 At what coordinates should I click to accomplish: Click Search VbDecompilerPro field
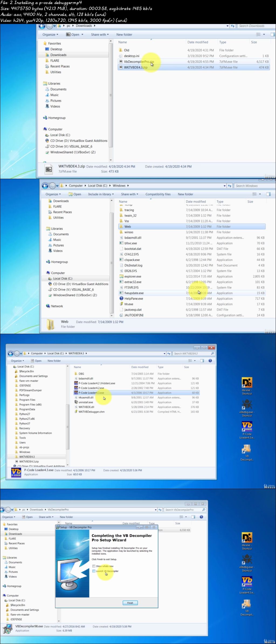[185, 510]
